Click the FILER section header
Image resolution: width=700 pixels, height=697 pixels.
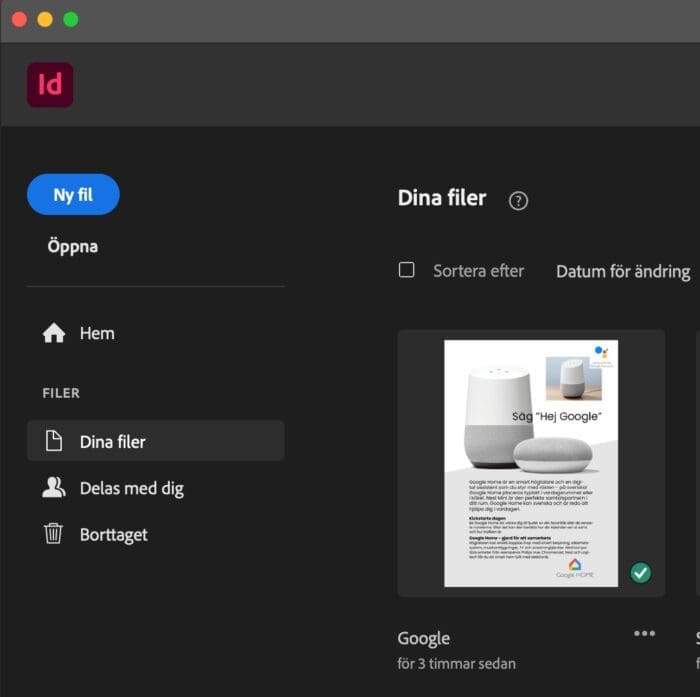click(61, 393)
